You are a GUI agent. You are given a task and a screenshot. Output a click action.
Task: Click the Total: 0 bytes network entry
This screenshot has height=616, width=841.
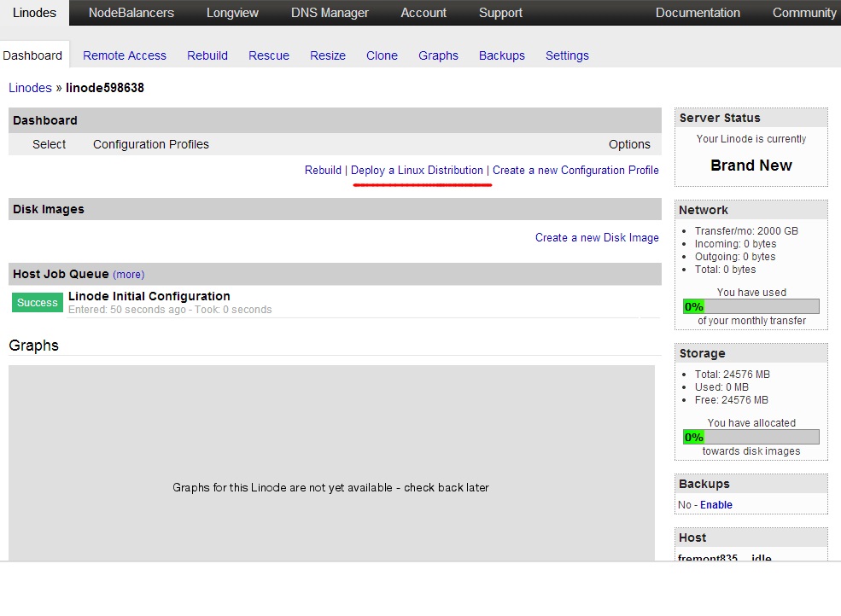725,270
